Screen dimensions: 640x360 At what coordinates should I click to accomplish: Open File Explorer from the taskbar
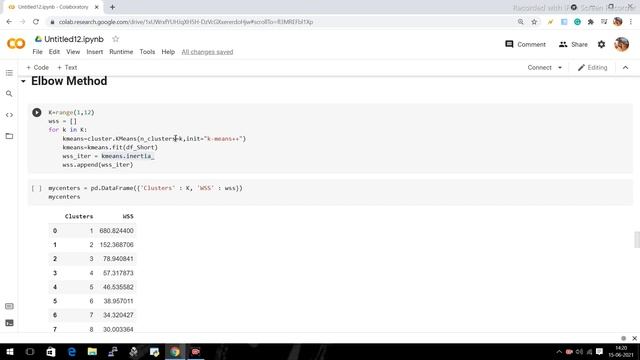92,351
